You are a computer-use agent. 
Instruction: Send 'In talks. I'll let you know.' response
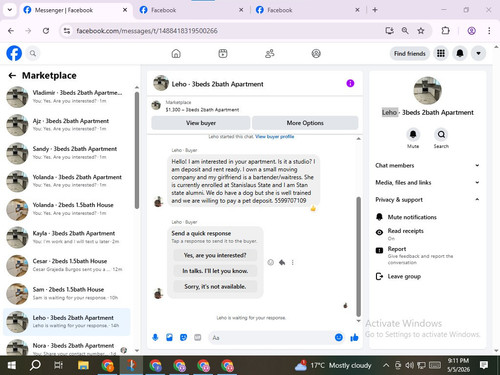click(215, 271)
